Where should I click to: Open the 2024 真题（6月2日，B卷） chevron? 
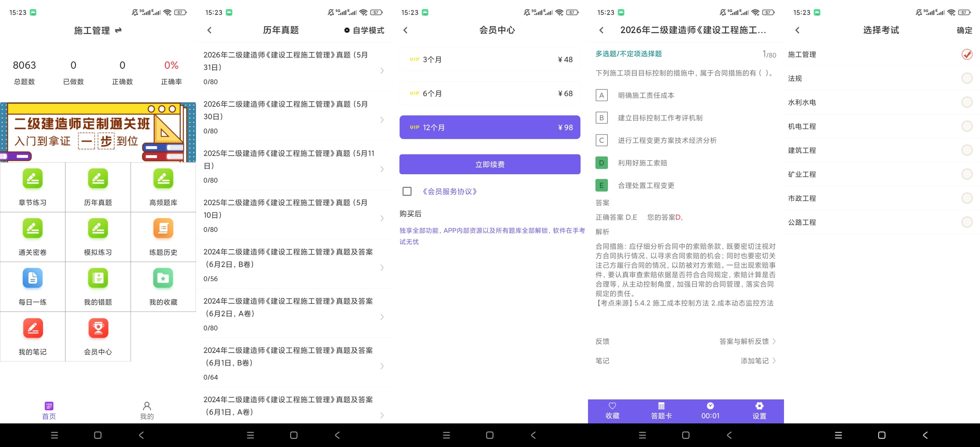382,268
